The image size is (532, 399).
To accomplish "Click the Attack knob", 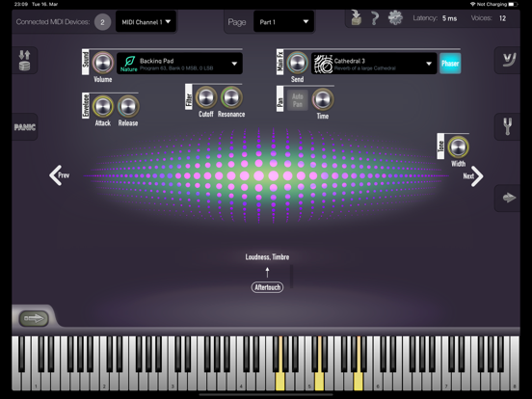I will (103, 107).
